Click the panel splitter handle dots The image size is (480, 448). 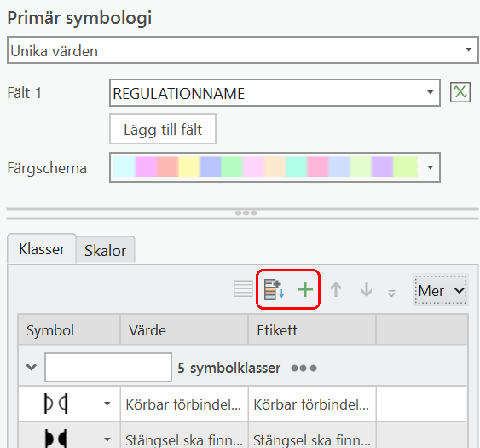(246, 213)
